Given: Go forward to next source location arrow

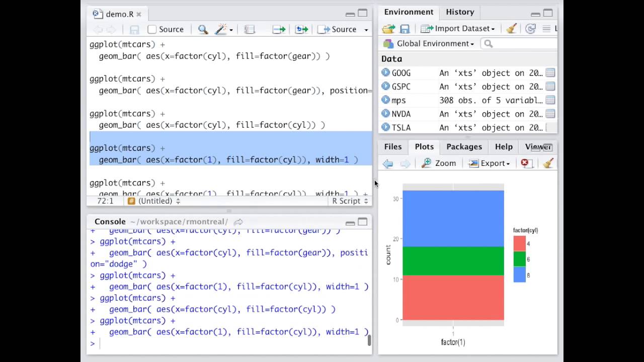Looking at the screenshot, I should (x=111, y=30).
